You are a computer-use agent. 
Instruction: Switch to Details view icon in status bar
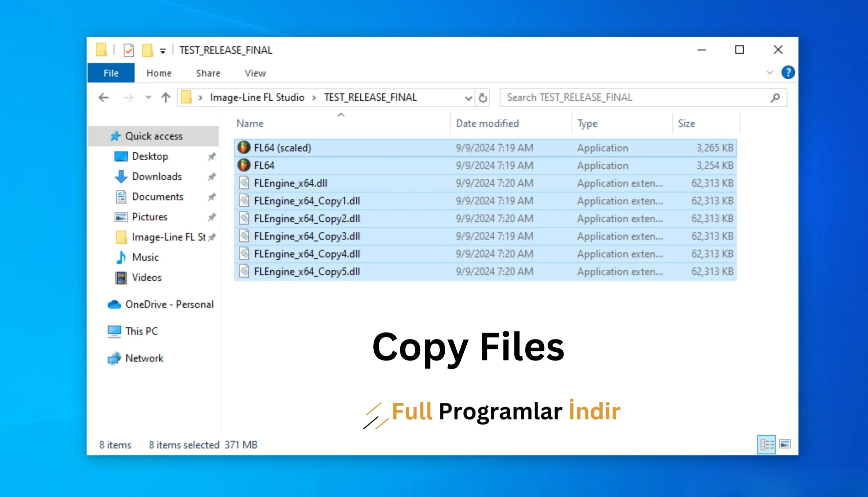(766, 444)
